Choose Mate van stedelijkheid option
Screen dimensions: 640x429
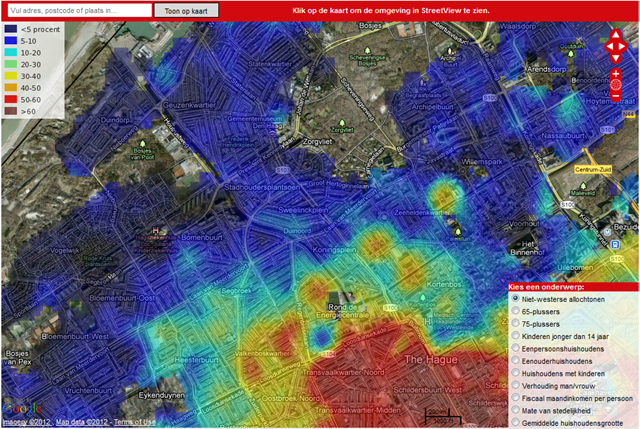pos(515,424)
